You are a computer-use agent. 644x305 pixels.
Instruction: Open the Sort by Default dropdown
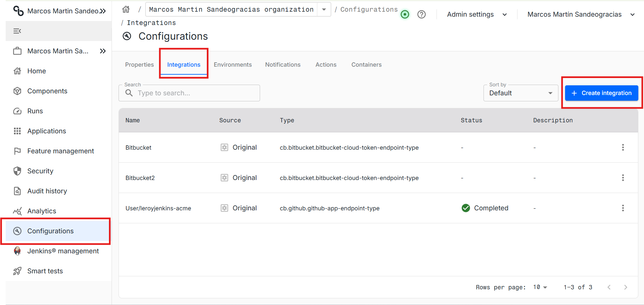coord(520,93)
